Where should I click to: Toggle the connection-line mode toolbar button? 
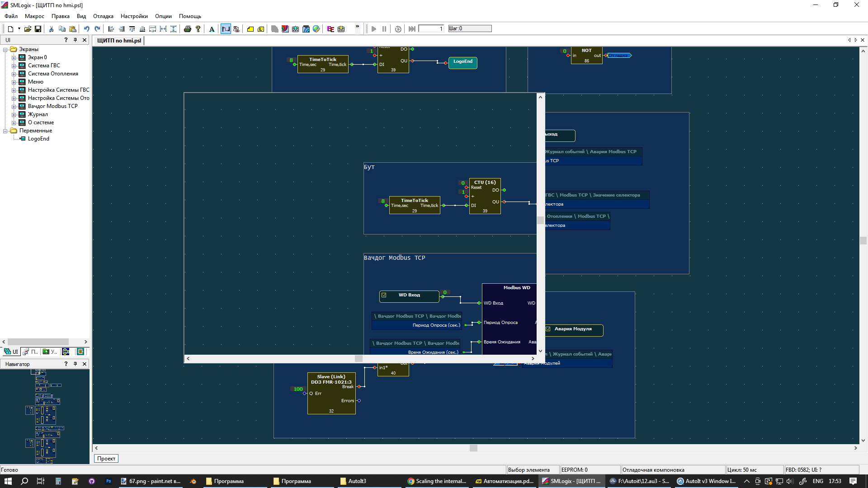click(x=225, y=29)
